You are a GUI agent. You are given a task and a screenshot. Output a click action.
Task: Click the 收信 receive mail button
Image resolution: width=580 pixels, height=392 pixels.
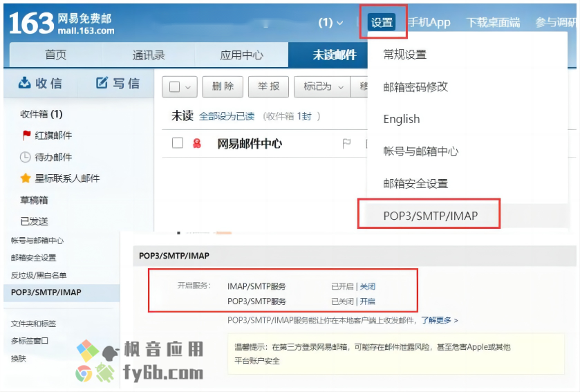[40, 83]
